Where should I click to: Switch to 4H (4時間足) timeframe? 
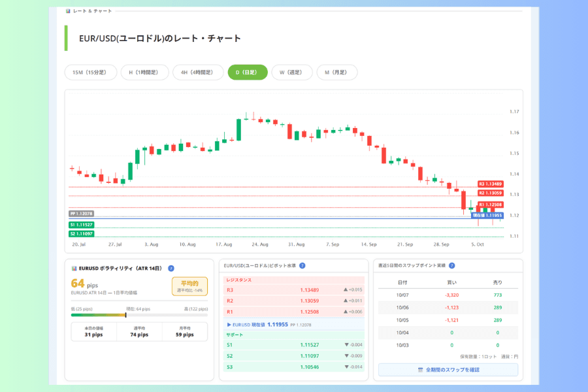(x=197, y=73)
